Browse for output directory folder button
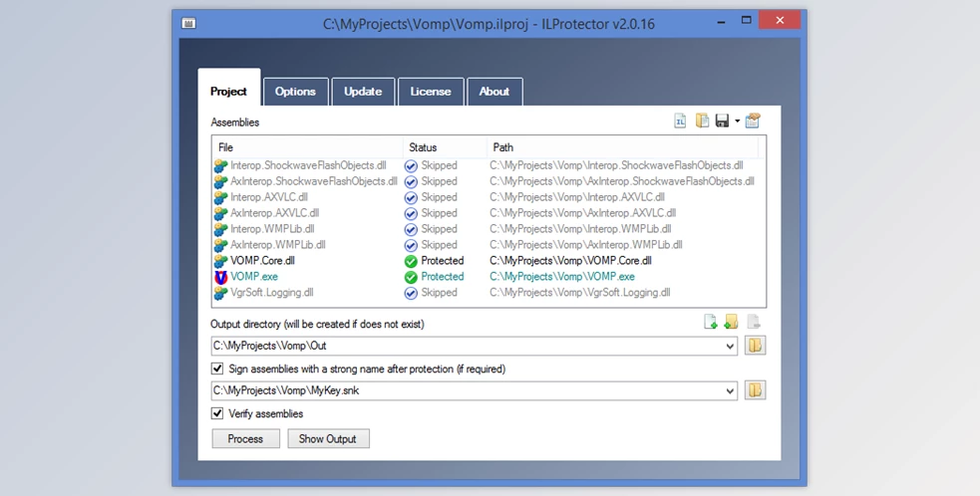This screenshot has height=496, width=980. pyautogui.click(x=755, y=346)
